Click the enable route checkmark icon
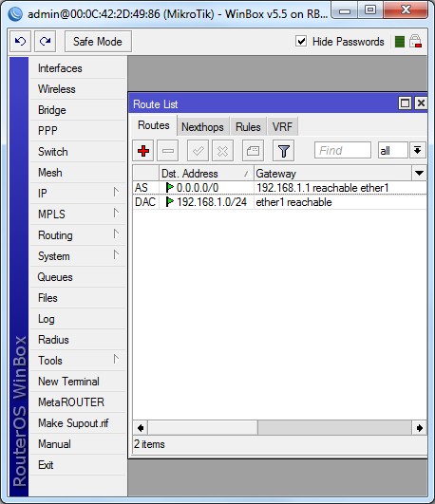 198,150
